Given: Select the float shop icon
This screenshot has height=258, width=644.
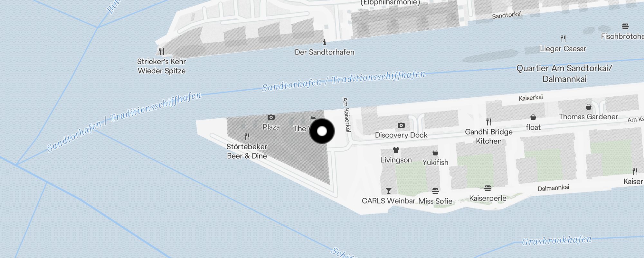Looking at the screenshot, I should pos(533,117).
